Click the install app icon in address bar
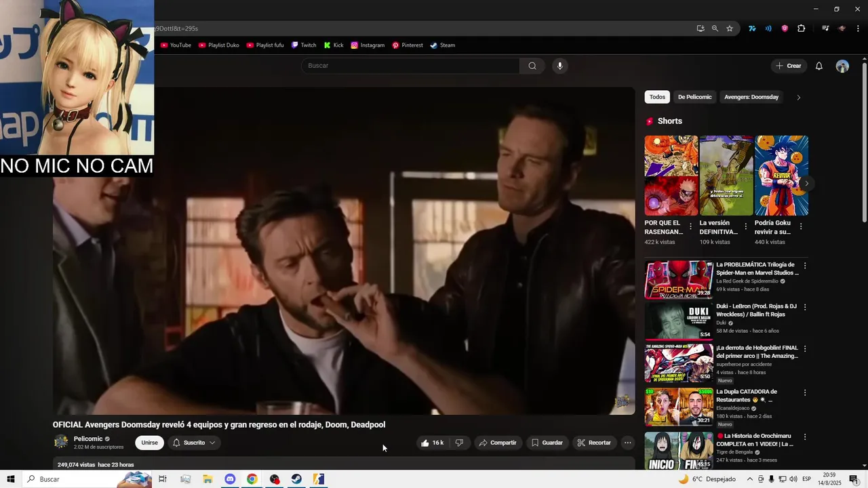868x488 pixels. pyautogui.click(x=701, y=28)
